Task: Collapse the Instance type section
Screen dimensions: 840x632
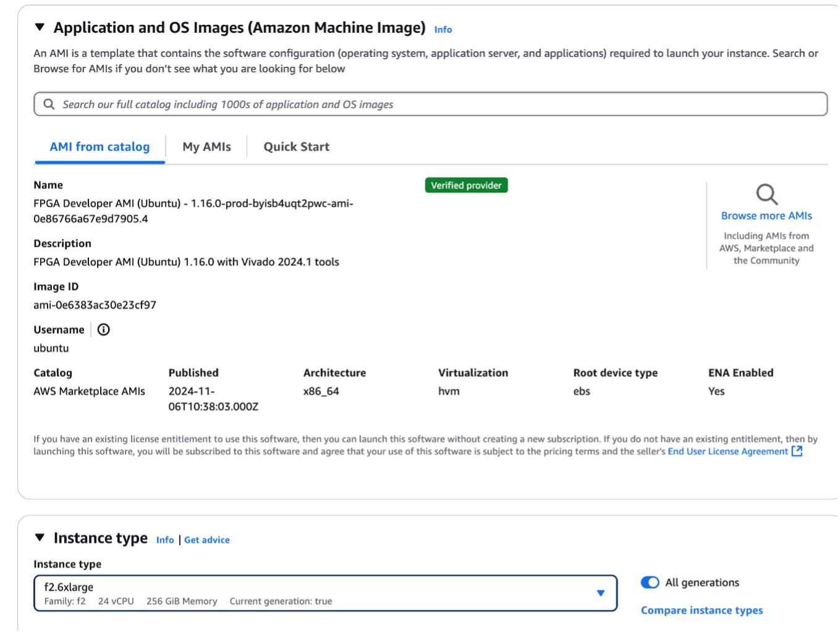Action: 39,537
